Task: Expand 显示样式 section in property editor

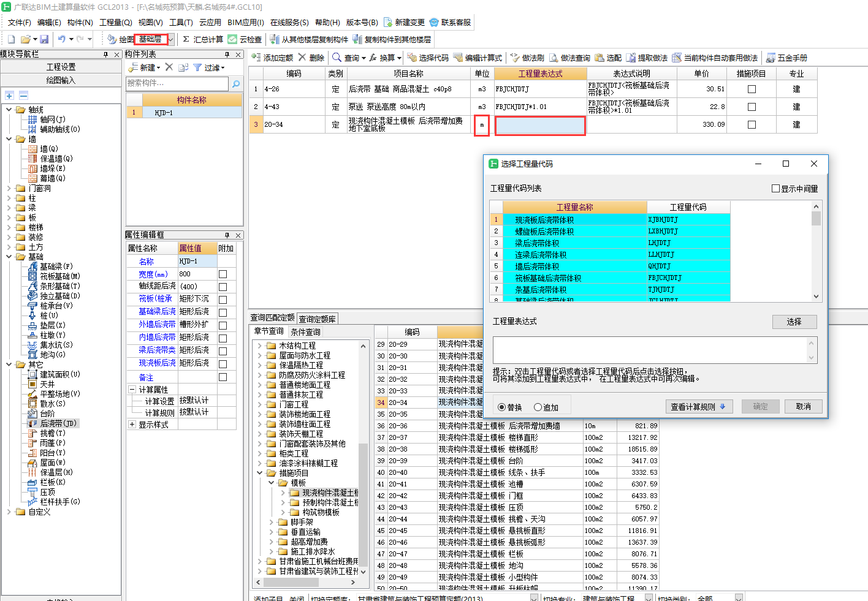Action: click(132, 425)
